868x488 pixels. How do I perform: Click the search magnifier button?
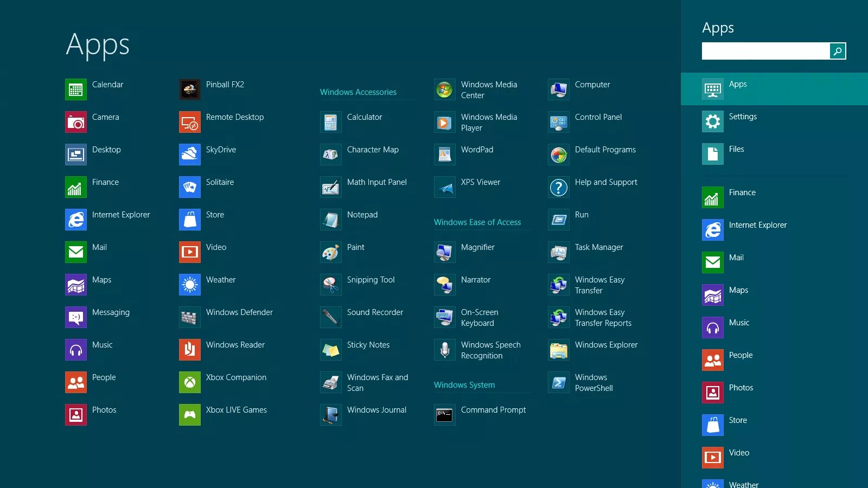[838, 51]
